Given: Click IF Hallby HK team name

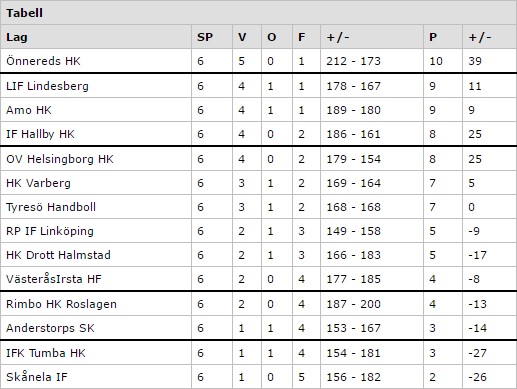Looking at the screenshot, I should (x=40, y=134).
